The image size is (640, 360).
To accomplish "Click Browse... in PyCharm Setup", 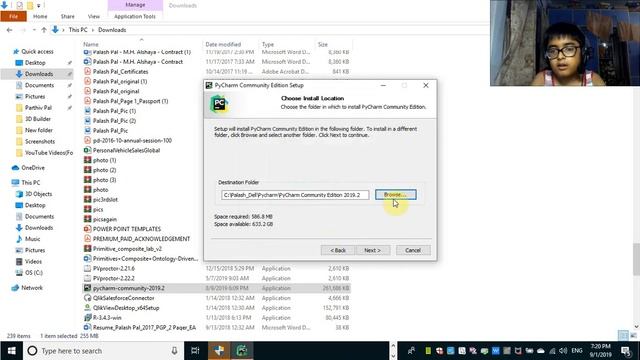I will coord(396,195).
